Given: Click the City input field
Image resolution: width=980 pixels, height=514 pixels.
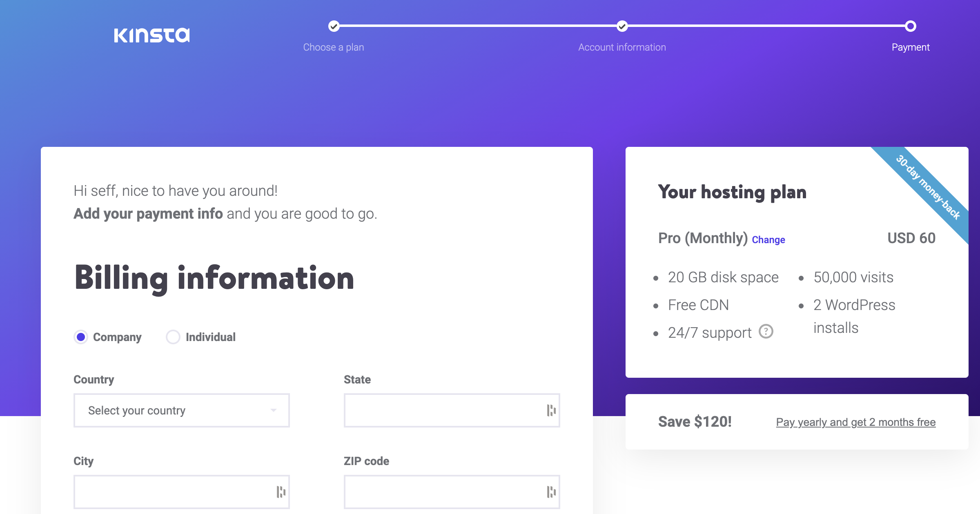Looking at the screenshot, I should [x=181, y=493].
